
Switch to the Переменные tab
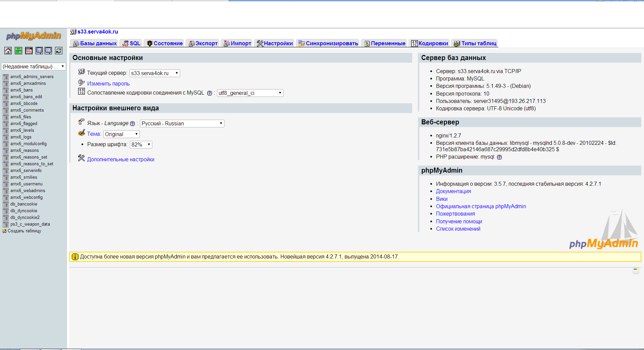[385, 43]
